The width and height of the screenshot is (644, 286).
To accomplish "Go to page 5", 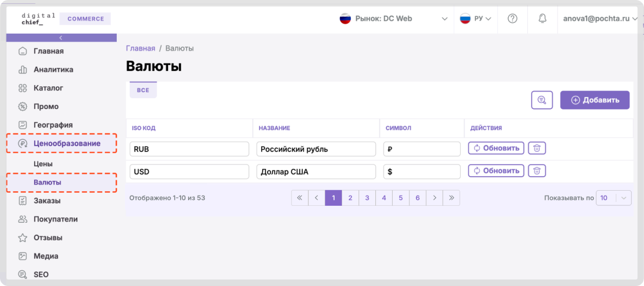I will (x=401, y=198).
